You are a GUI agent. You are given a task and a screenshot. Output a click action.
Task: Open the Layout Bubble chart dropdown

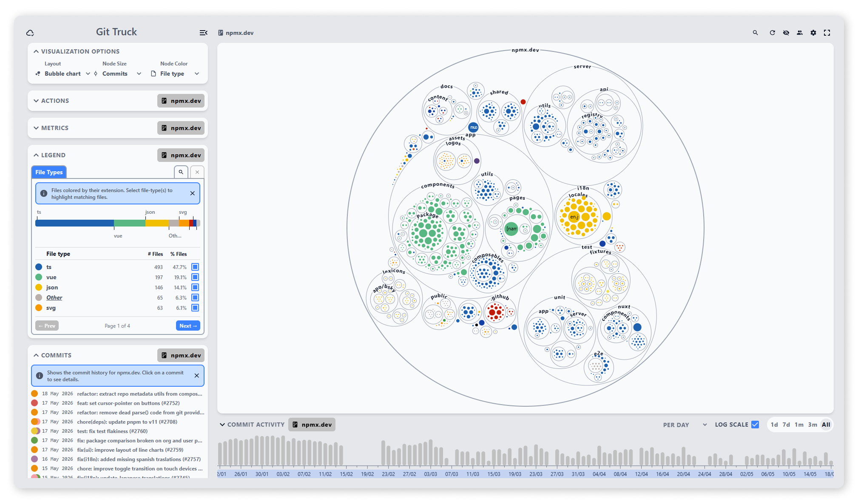point(63,74)
